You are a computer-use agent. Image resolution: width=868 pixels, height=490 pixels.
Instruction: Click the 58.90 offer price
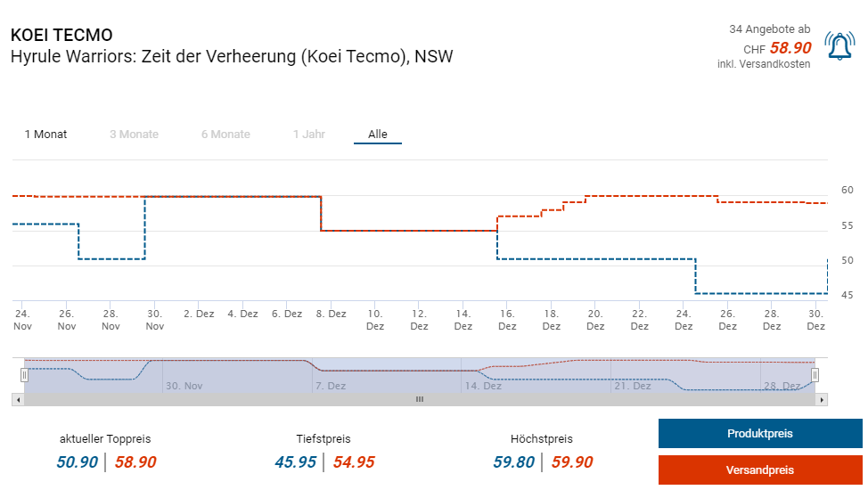click(790, 48)
